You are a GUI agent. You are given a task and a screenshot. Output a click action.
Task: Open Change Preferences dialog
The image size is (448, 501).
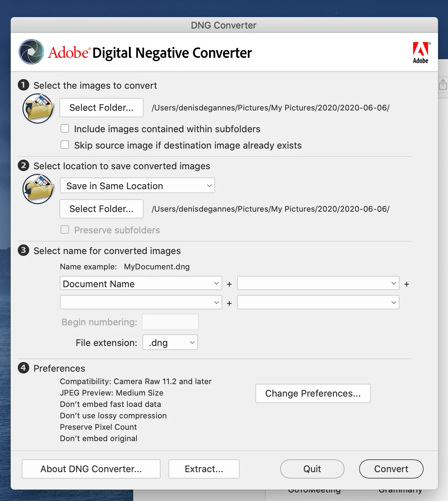tap(313, 393)
